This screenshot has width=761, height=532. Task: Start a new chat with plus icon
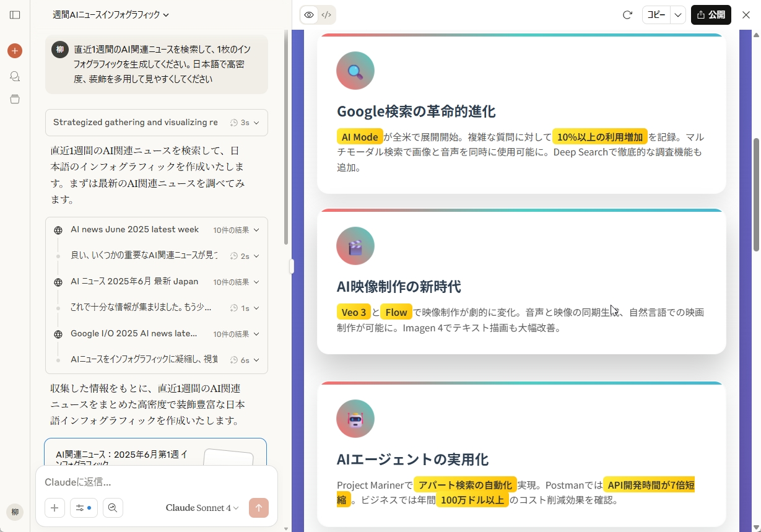(x=15, y=51)
